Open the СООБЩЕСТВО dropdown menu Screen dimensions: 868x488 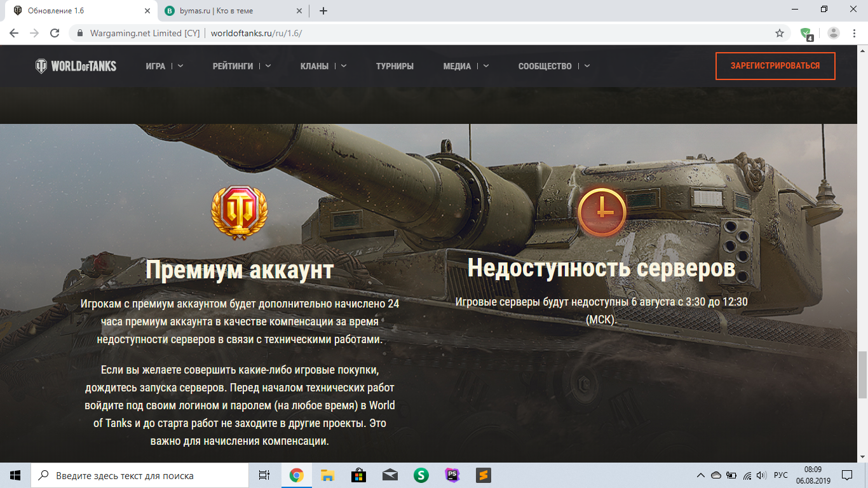click(553, 66)
